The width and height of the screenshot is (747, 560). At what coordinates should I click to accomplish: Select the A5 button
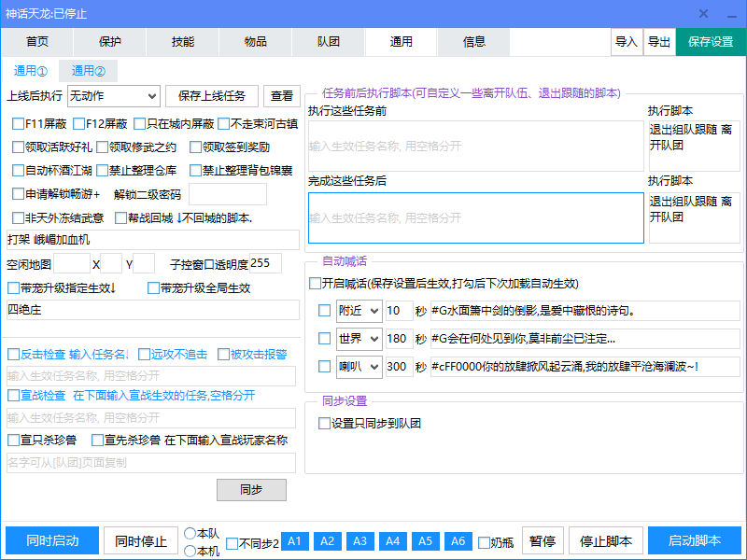pyautogui.click(x=426, y=541)
